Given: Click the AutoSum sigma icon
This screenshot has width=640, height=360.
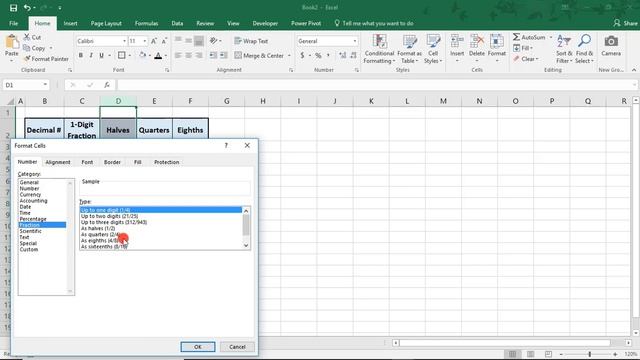Looking at the screenshot, I should (516, 37).
